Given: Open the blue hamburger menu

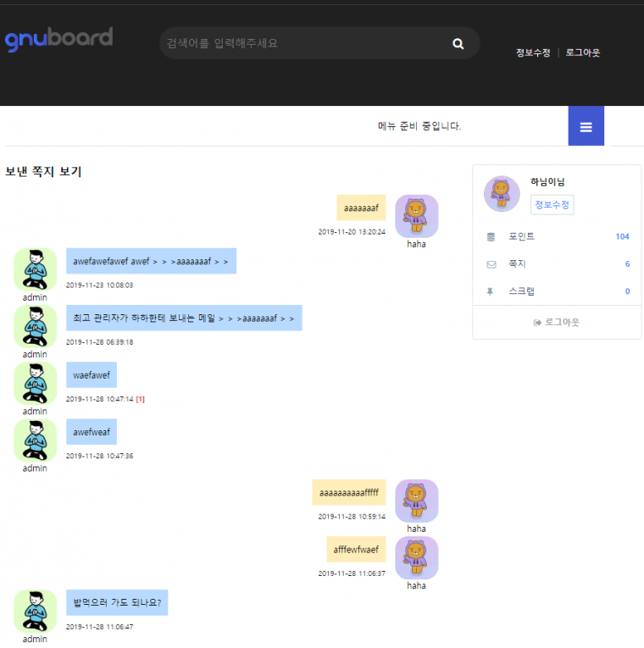Looking at the screenshot, I should pyautogui.click(x=586, y=127).
